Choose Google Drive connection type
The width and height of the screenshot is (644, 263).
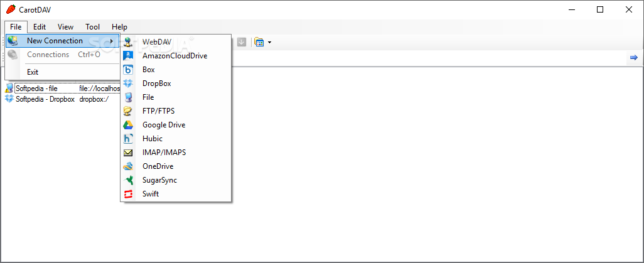click(176, 125)
